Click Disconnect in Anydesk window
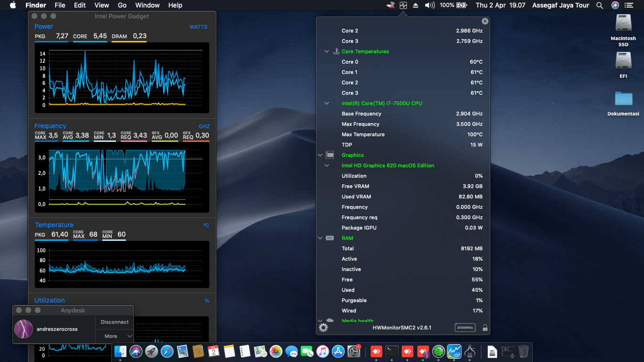The image size is (644, 362). [115, 322]
